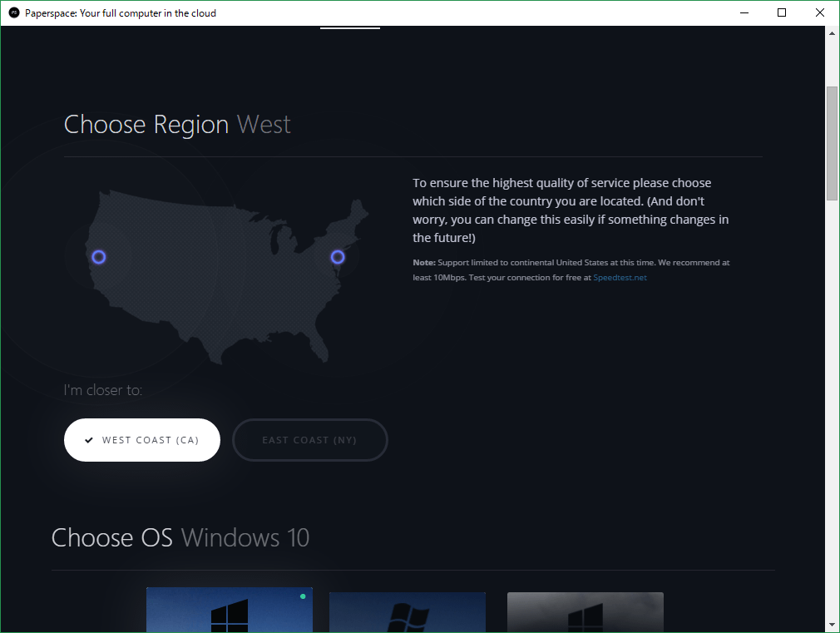
Task: Click the vertical scrollbar thumb
Action: coord(832,143)
